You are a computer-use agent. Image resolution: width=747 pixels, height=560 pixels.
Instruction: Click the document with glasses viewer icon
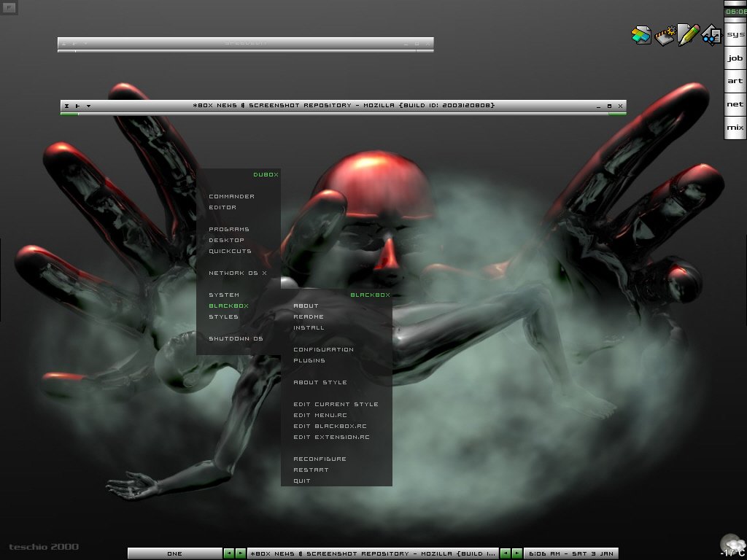pos(711,35)
